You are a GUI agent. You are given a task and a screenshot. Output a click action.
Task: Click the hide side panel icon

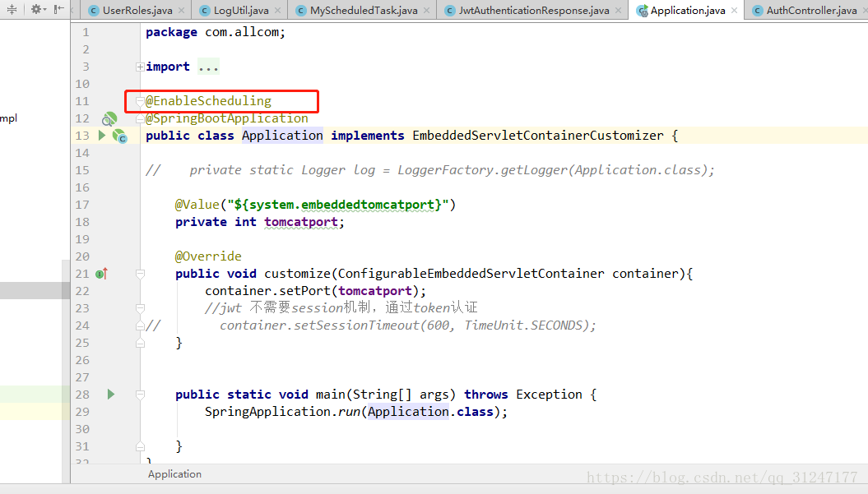pyautogui.click(x=58, y=9)
